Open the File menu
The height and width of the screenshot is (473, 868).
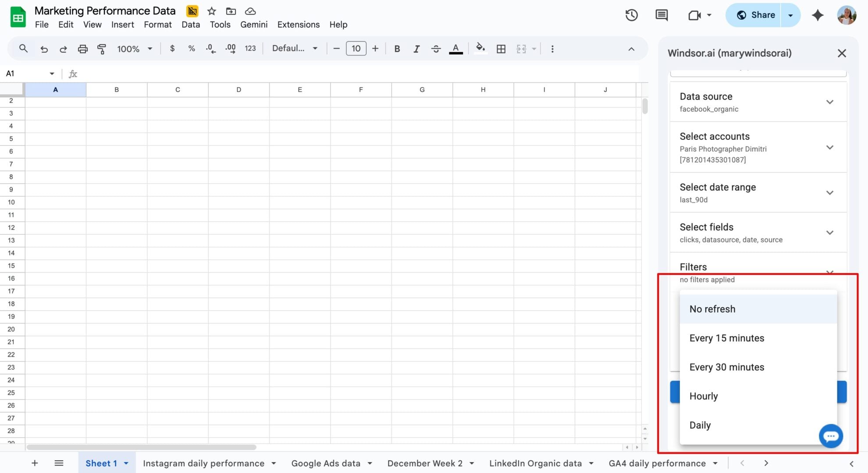42,25
